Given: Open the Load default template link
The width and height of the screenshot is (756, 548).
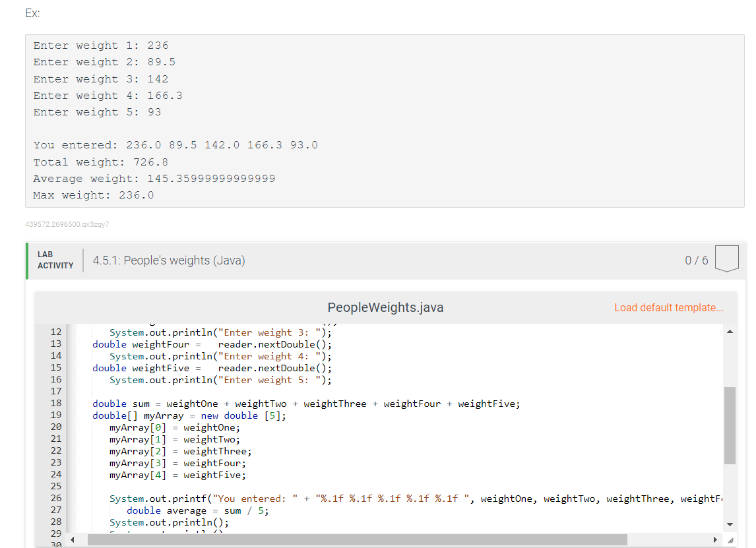Looking at the screenshot, I should (669, 307).
